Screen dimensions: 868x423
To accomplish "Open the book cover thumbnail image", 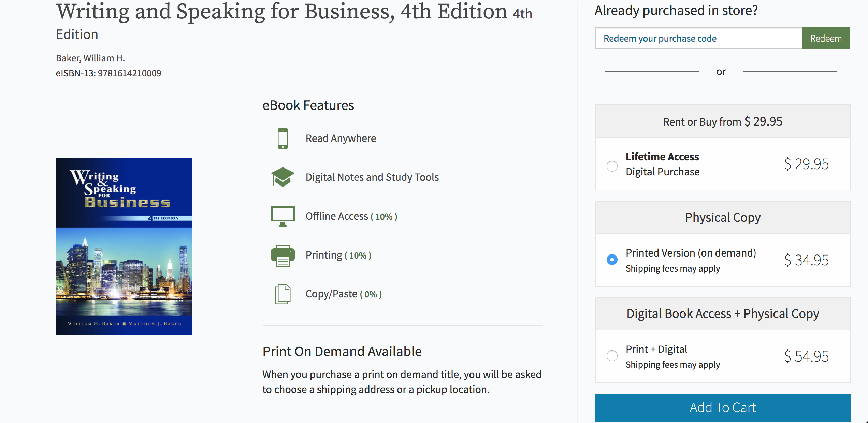I will coord(124,246).
